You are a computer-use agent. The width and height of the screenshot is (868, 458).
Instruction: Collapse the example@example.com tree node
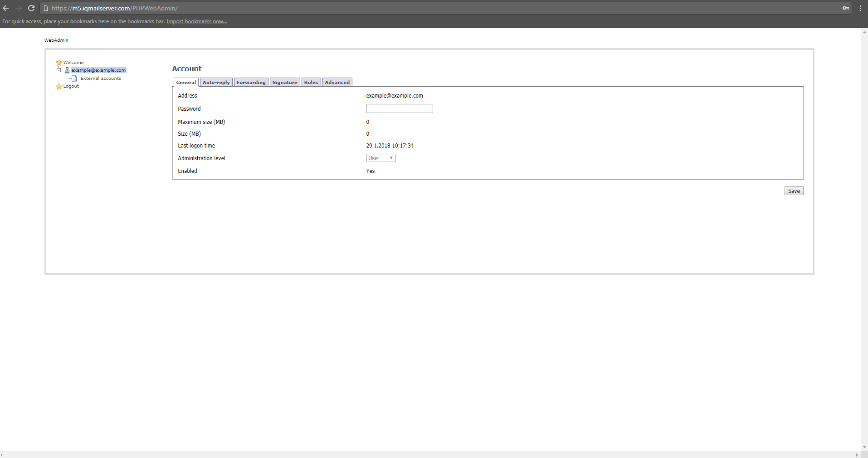[x=59, y=70]
